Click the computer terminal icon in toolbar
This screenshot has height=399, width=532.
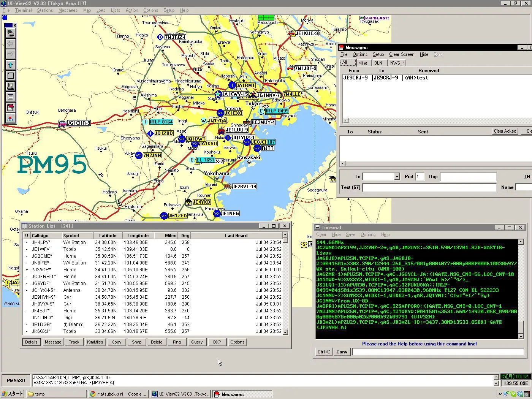tap(10, 86)
